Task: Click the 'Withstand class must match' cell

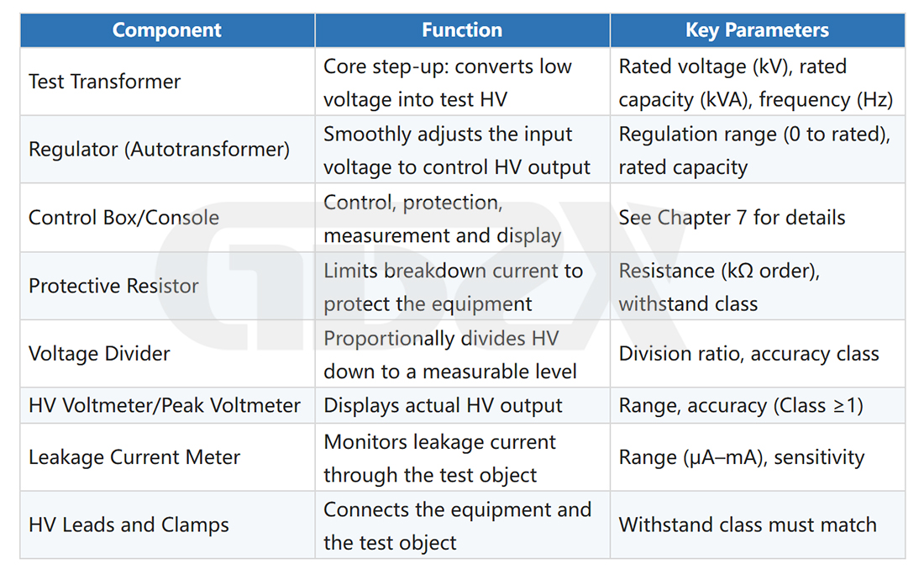Action: (758, 525)
